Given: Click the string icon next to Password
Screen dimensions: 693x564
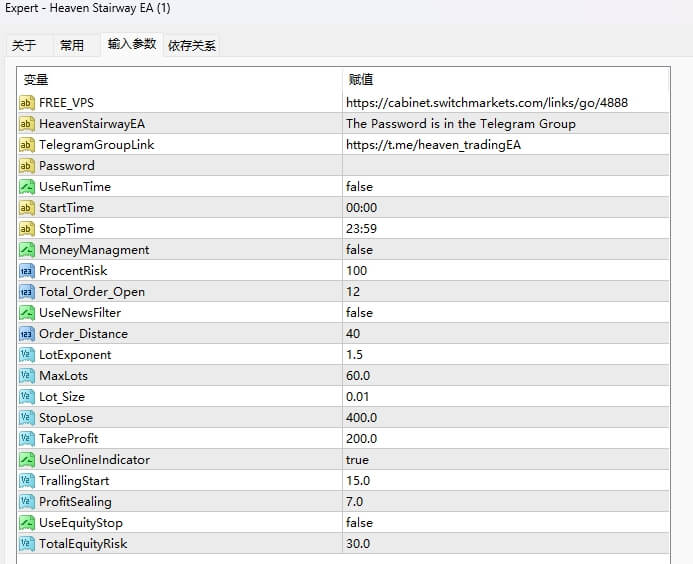Looking at the screenshot, I should click(27, 166).
